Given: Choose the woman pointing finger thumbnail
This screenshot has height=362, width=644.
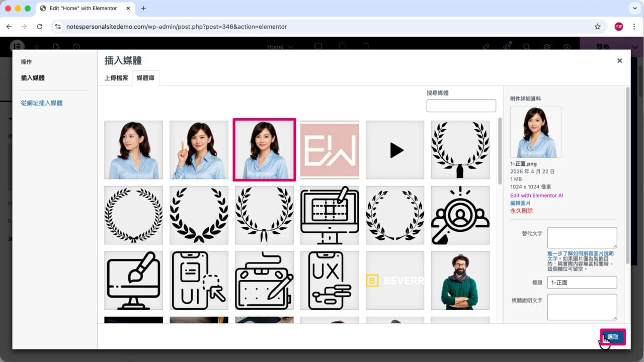Looking at the screenshot, I should click(x=199, y=150).
